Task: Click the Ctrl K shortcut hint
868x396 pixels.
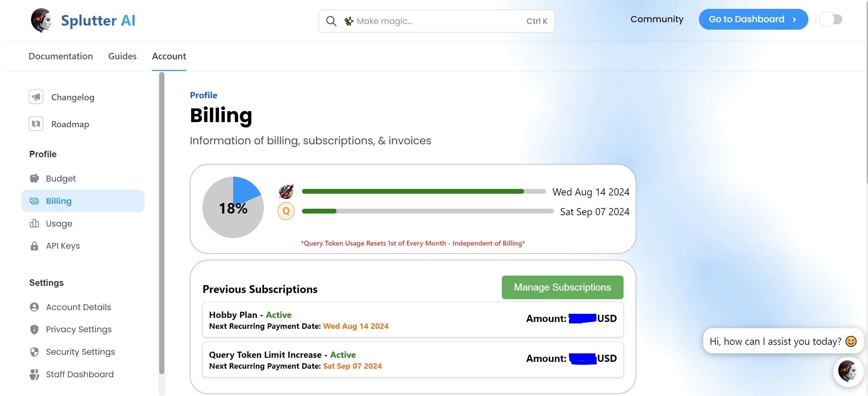Action: coord(537,21)
